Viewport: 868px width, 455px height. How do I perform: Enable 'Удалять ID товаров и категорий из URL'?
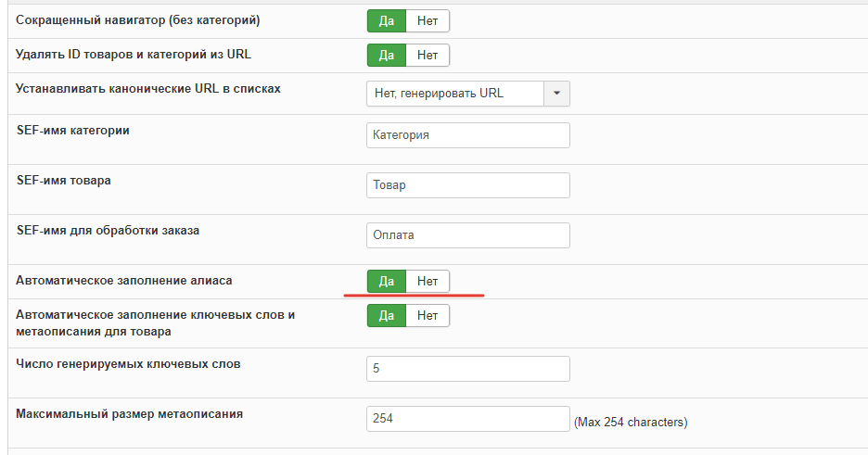coord(387,55)
